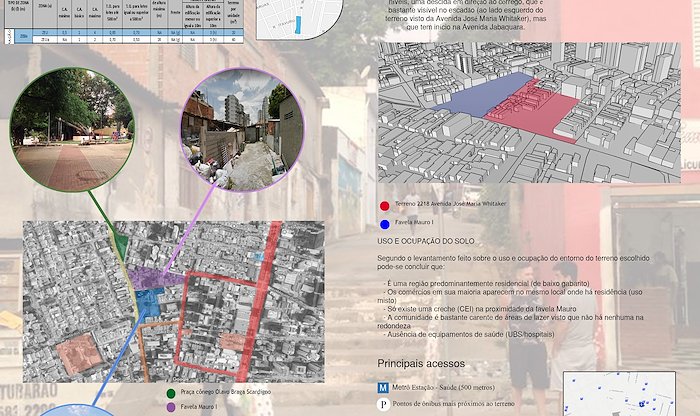
Task: Click 'Pontos de ônibus mais próximos ao terreno' text
Action: [x=454, y=404]
